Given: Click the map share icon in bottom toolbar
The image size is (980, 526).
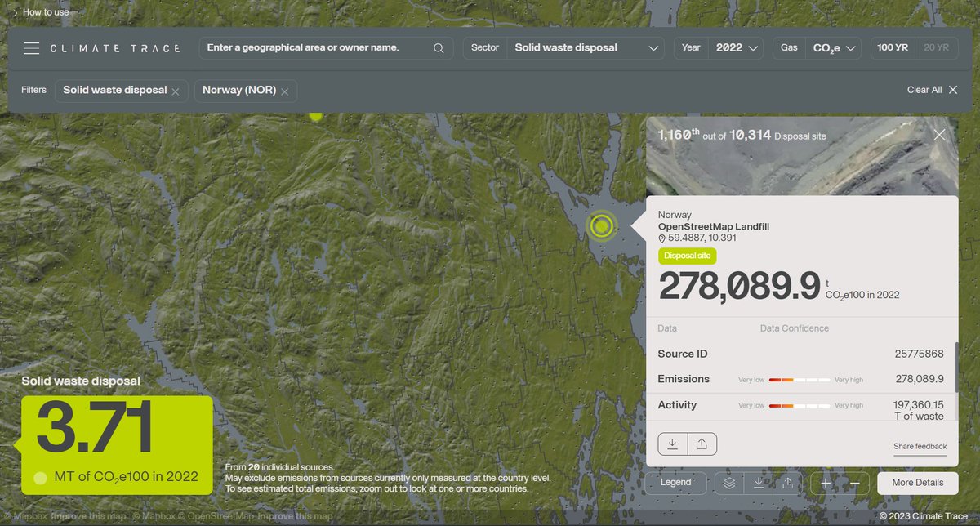Looking at the screenshot, I should coord(787,483).
